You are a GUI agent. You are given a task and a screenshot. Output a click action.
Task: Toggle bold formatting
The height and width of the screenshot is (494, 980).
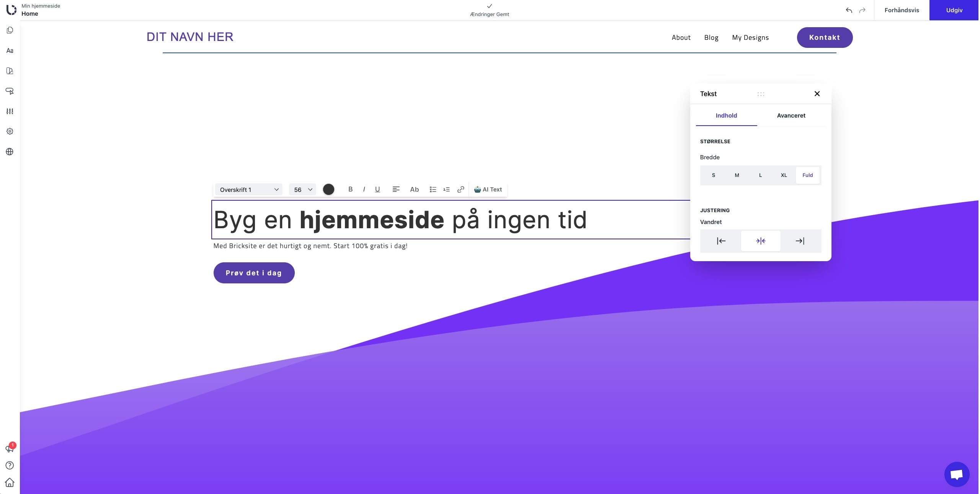pos(350,189)
